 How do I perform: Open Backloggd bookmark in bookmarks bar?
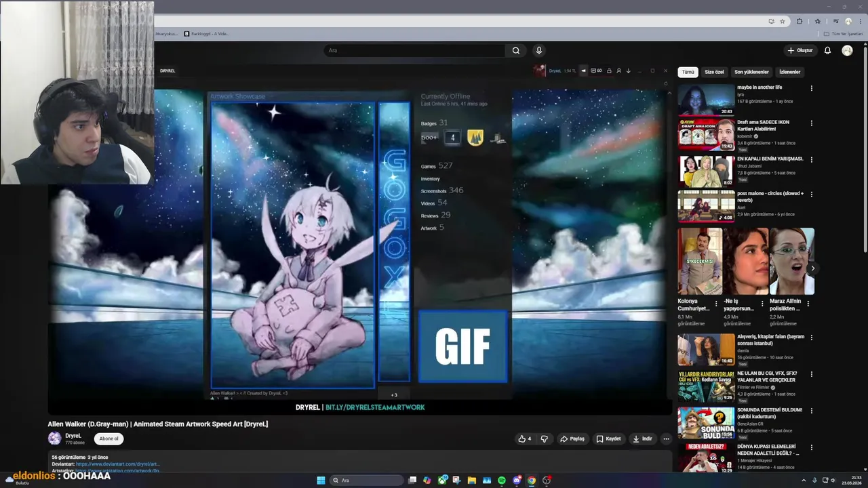coord(206,33)
